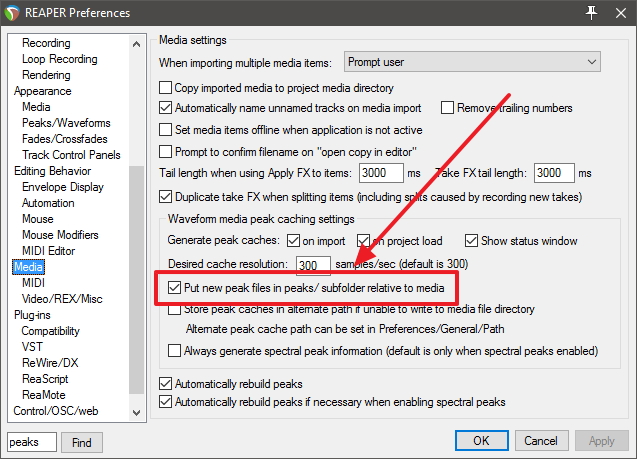Click the REAPER logo icon in title bar

coord(12,13)
